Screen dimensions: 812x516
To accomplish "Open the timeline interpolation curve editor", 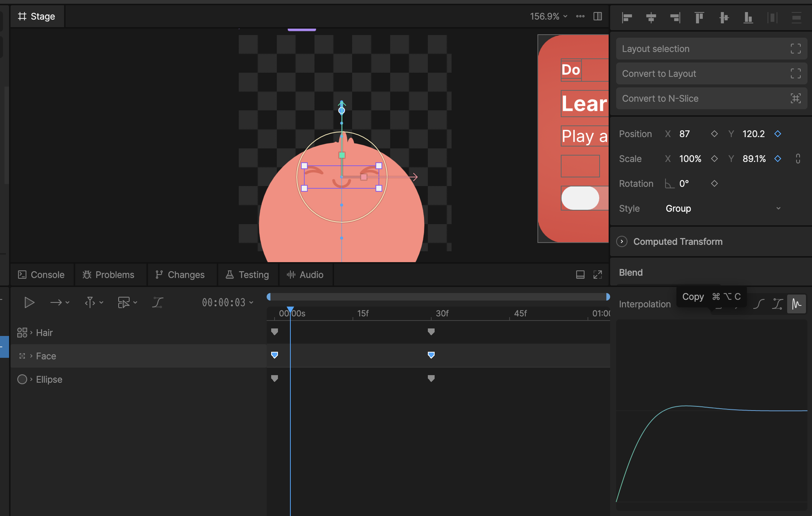I will tap(158, 302).
